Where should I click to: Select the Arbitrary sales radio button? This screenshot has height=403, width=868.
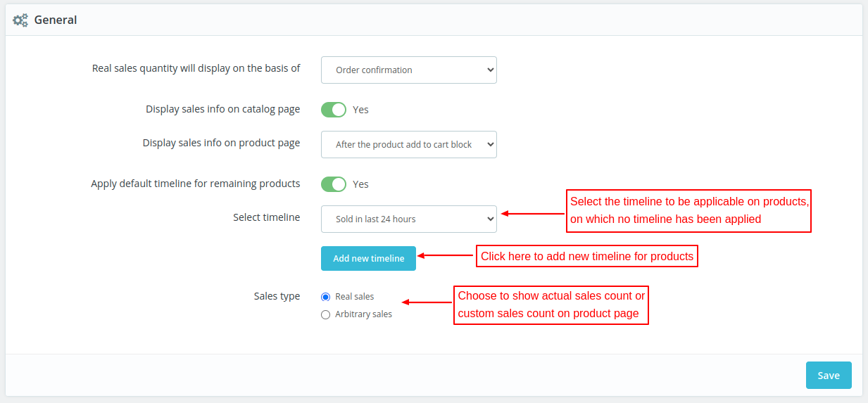(x=325, y=314)
